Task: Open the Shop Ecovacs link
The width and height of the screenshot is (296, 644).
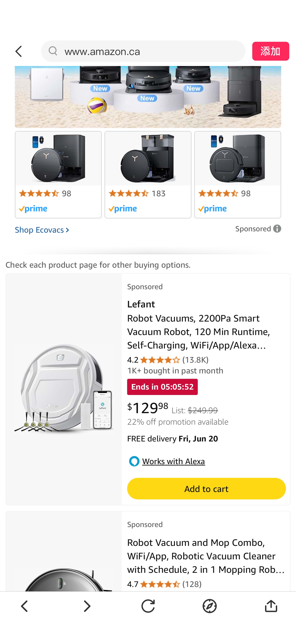Action: point(39,230)
